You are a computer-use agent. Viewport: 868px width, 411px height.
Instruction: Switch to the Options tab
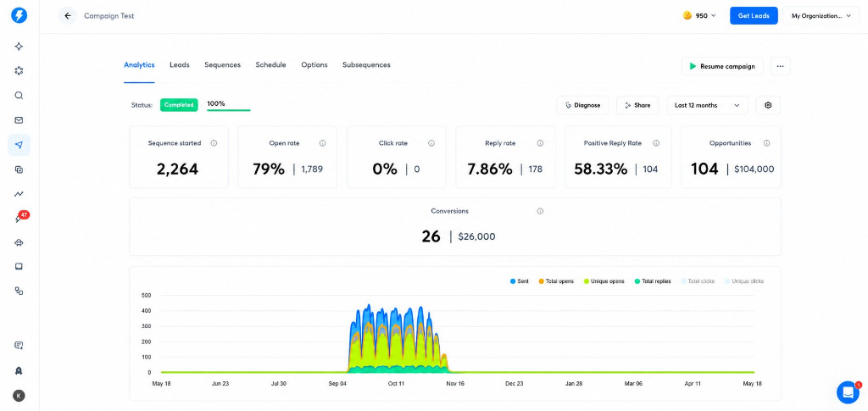click(x=314, y=64)
